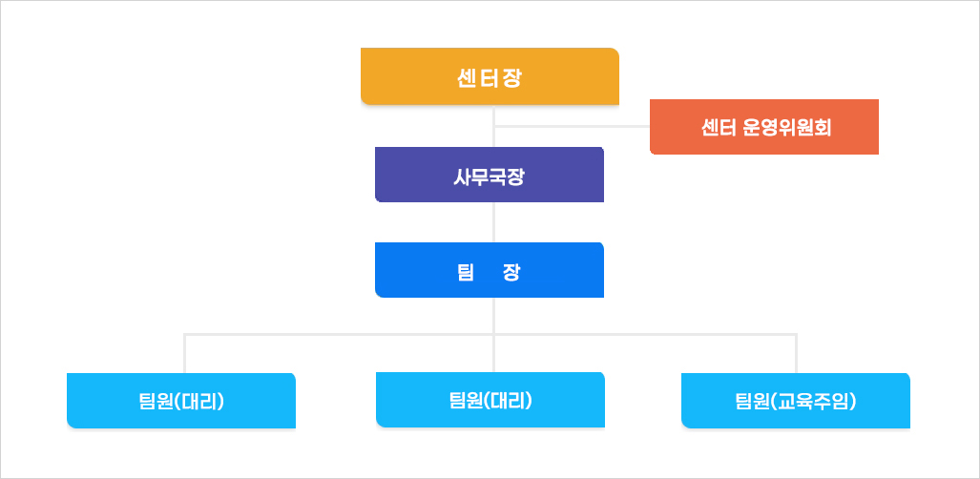Screen dimensions: 980x479
Task: Click line between 팀장 and middle 팀원(대리)
Action: (x=493, y=355)
